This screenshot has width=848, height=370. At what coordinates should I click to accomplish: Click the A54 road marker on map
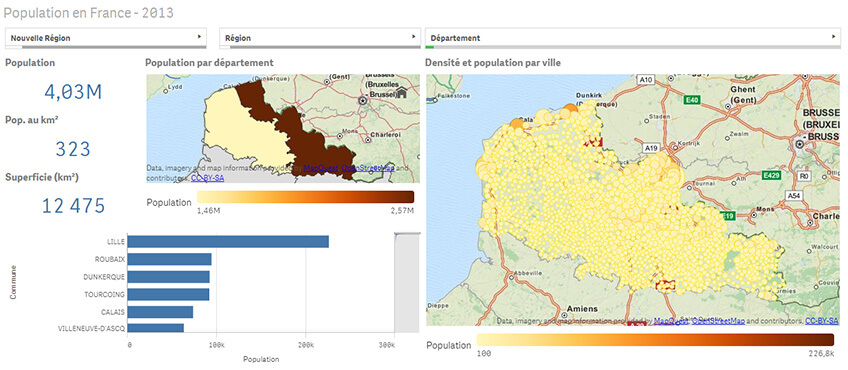point(793,195)
